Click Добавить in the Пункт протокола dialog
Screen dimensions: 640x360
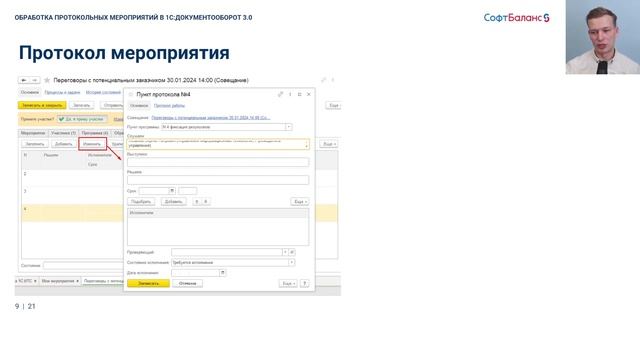click(x=173, y=202)
